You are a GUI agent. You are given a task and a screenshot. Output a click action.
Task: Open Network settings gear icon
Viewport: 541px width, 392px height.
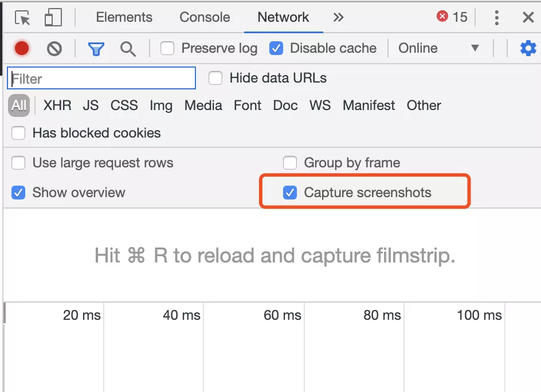pos(528,49)
